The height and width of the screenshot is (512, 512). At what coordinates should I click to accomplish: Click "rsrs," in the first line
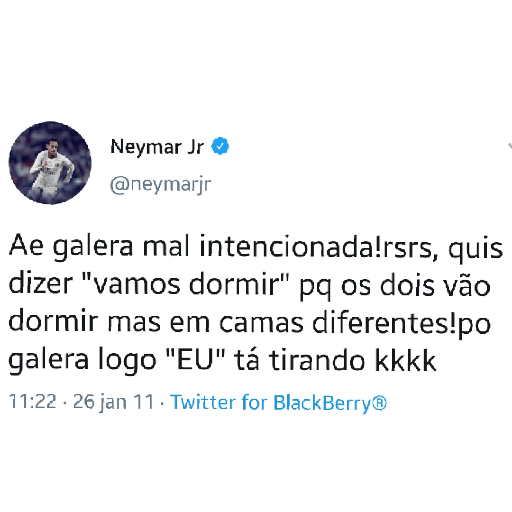pos(410,249)
